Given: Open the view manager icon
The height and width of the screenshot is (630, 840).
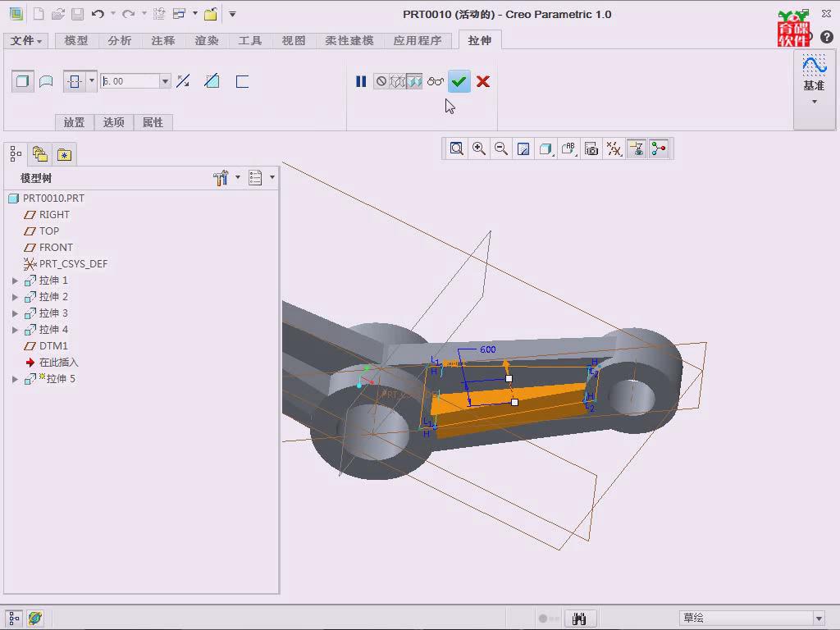Looking at the screenshot, I should pos(591,148).
